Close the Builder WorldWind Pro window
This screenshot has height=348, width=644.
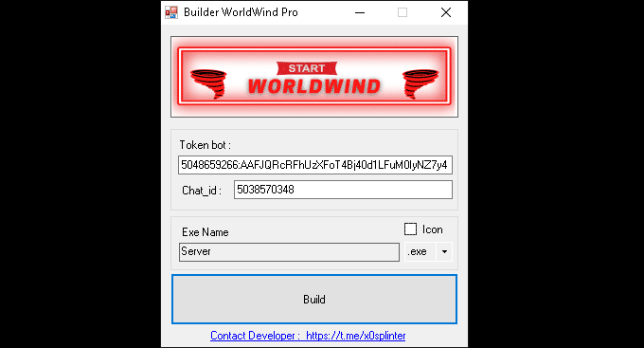[x=446, y=12]
